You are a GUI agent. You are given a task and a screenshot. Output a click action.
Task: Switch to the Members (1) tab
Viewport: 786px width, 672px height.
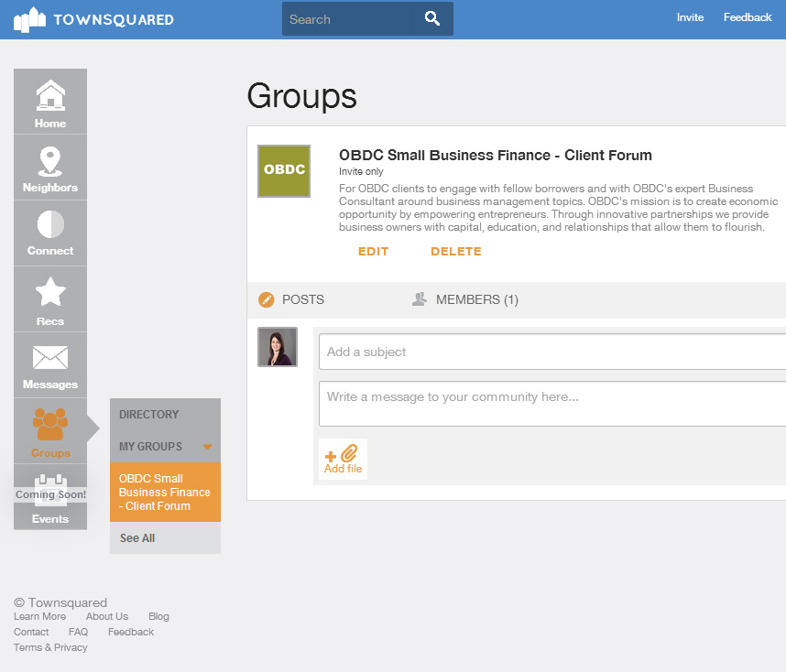coord(465,299)
